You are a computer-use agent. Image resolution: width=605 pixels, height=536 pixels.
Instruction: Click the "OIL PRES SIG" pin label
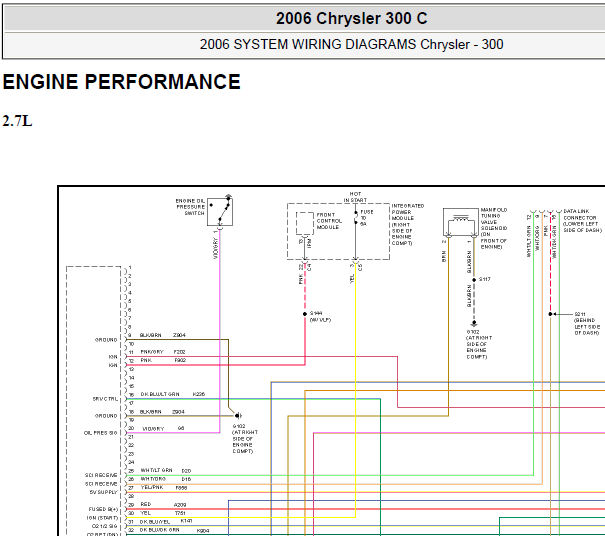pyautogui.click(x=101, y=433)
